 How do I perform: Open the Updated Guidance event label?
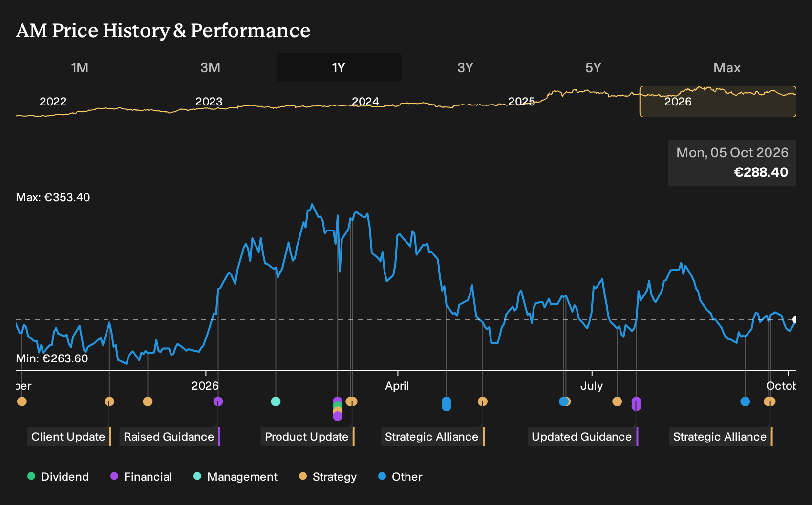point(583,437)
